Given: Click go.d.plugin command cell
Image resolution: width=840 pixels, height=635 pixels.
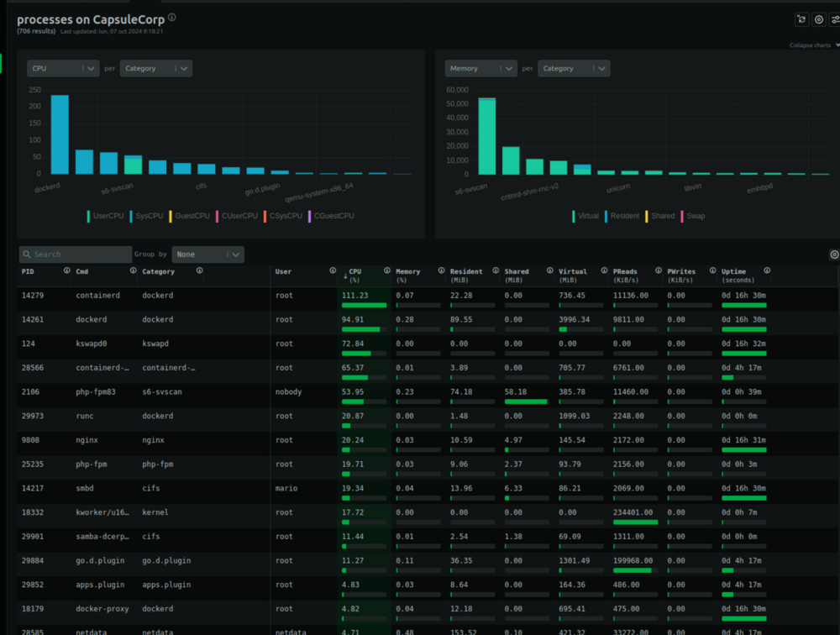Looking at the screenshot, I should (x=100, y=560).
